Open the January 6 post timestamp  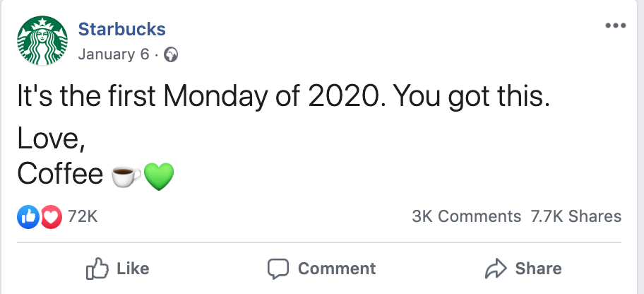(x=113, y=54)
